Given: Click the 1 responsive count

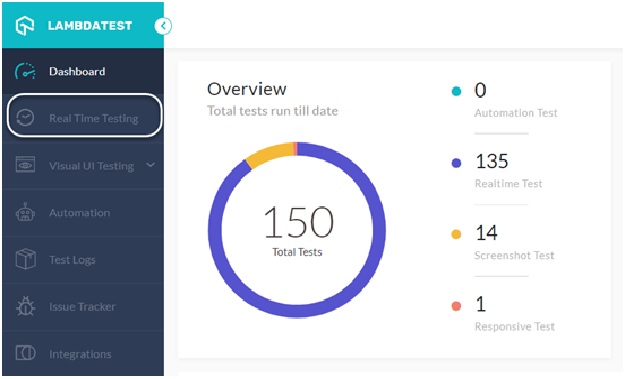Looking at the screenshot, I should pyautogui.click(x=481, y=304).
